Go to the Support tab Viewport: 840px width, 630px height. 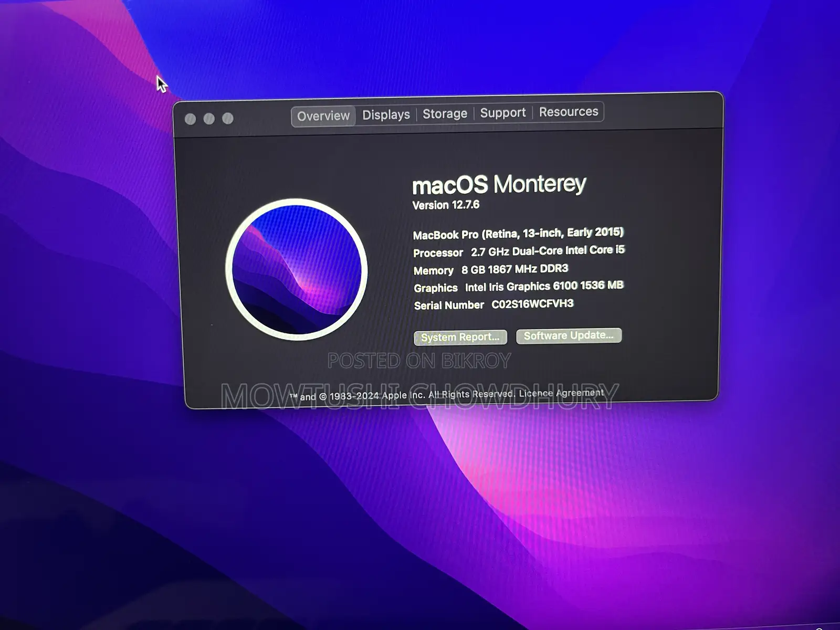click(x=502, y=113)
